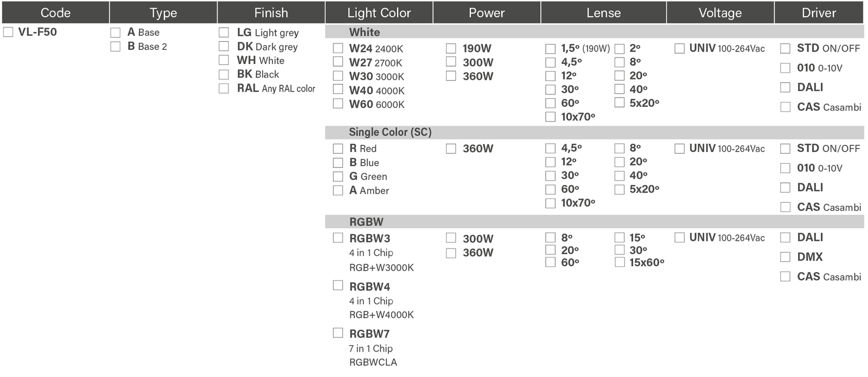Select type A Base checkbox
This screenshot has height=377, width=868.
(116, 33)
